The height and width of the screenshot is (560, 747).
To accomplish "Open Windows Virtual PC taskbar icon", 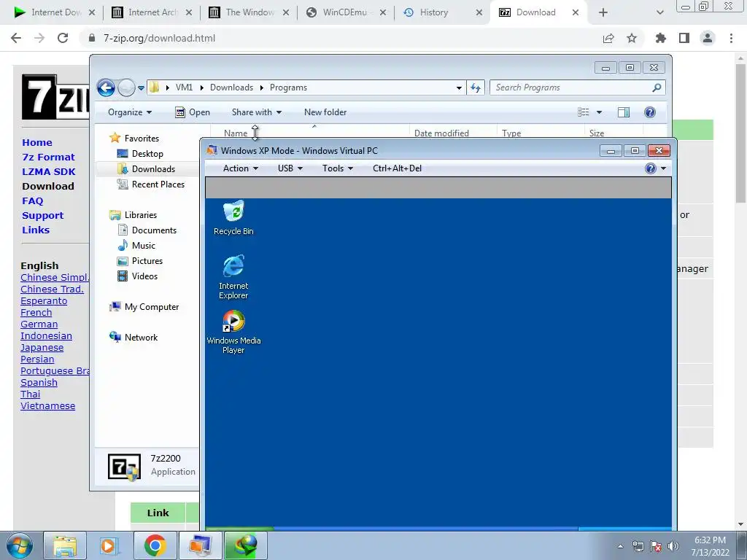I will tap(200, 545).
